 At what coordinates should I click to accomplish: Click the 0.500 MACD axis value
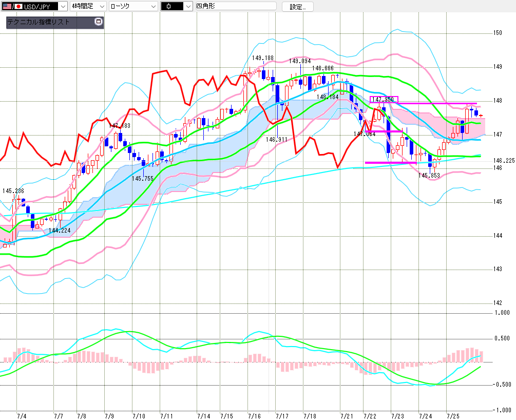coord(502,338)
